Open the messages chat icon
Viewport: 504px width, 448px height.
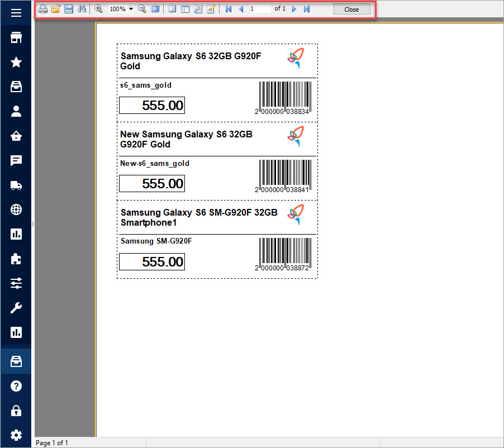click(16, 160)
